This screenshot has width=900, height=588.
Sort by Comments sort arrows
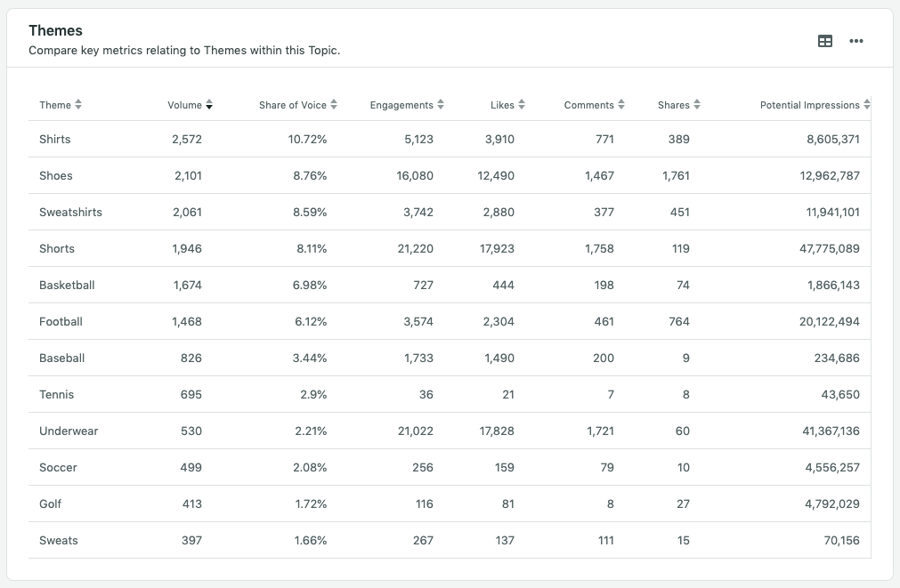(621, 104)
